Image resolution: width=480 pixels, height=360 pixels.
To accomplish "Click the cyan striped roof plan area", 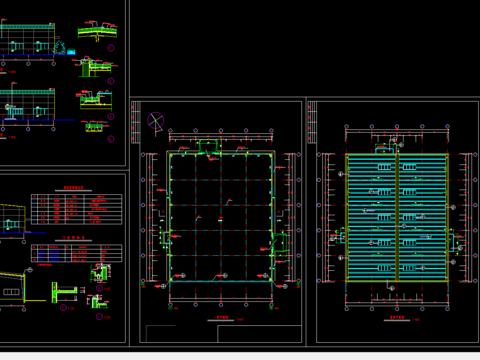I will [x=397, y=218].
